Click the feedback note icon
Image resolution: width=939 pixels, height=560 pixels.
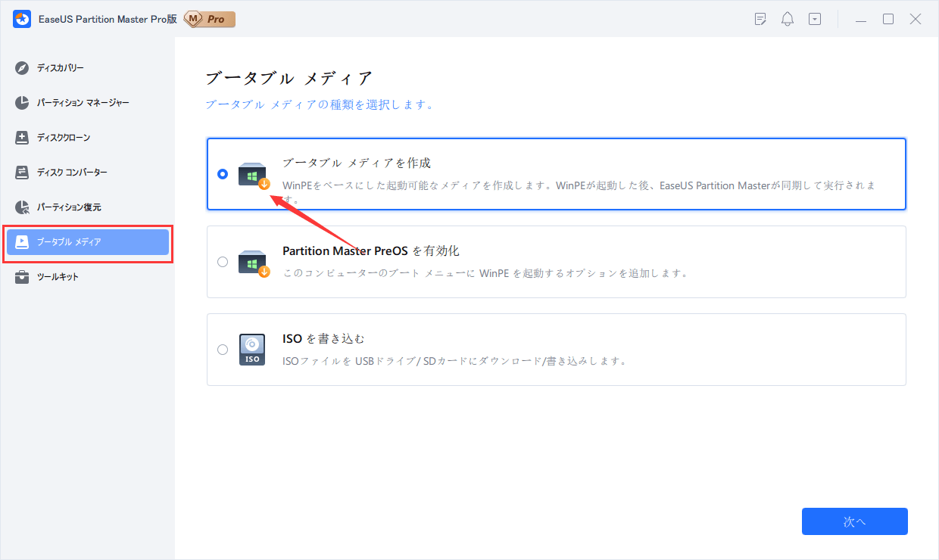point(760,18)
